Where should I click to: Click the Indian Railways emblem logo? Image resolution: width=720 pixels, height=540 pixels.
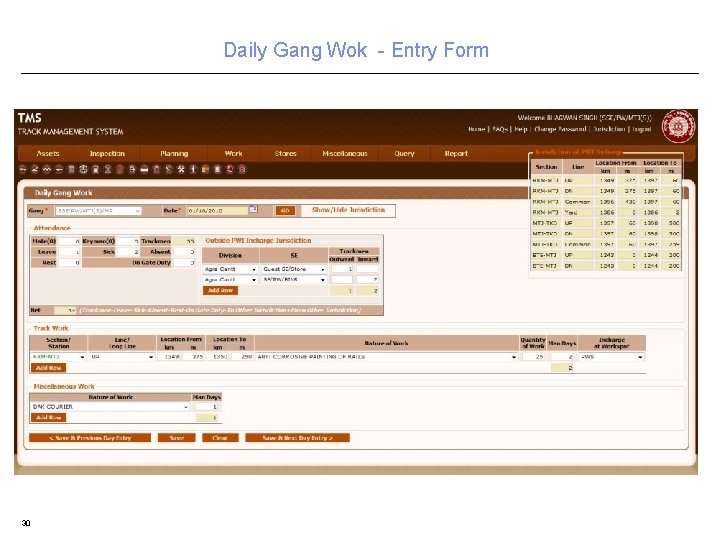pos(678,126)
